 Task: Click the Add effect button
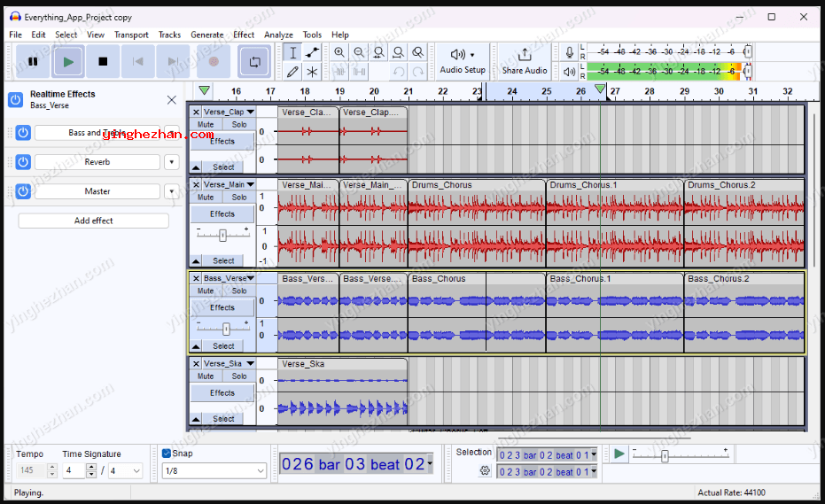click(x=93, y=221)
